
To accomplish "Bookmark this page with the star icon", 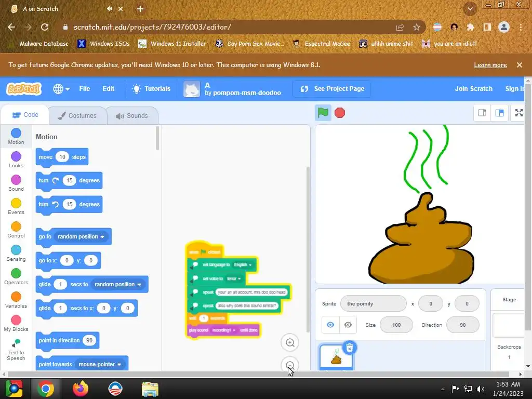I will pyautogui.click(x=417, y=27).
